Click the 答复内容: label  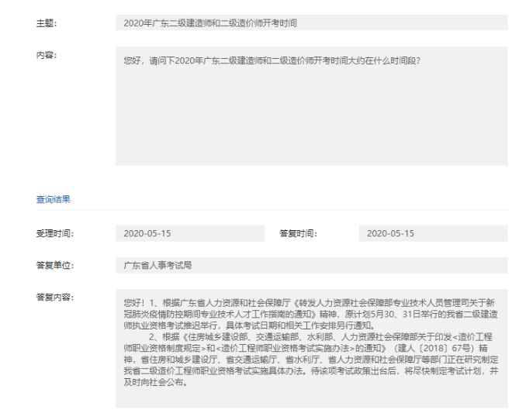tap(55, 298)
